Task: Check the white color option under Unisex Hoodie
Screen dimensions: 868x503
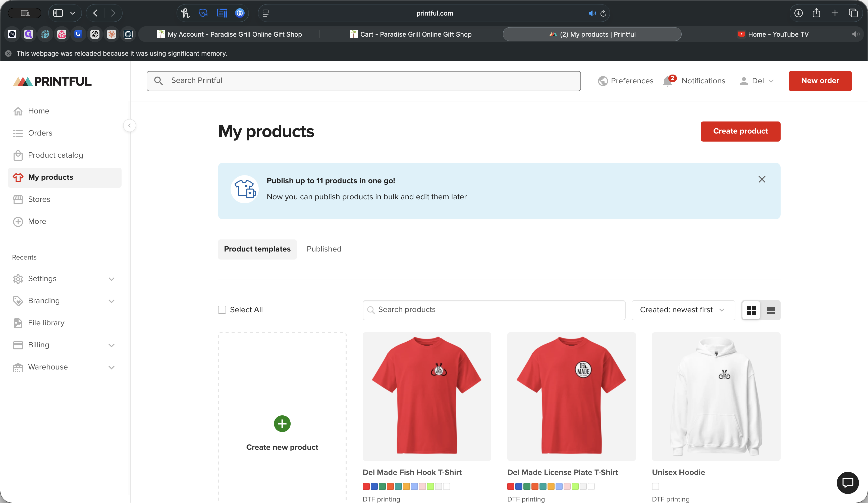Action: tap(655, 486)
